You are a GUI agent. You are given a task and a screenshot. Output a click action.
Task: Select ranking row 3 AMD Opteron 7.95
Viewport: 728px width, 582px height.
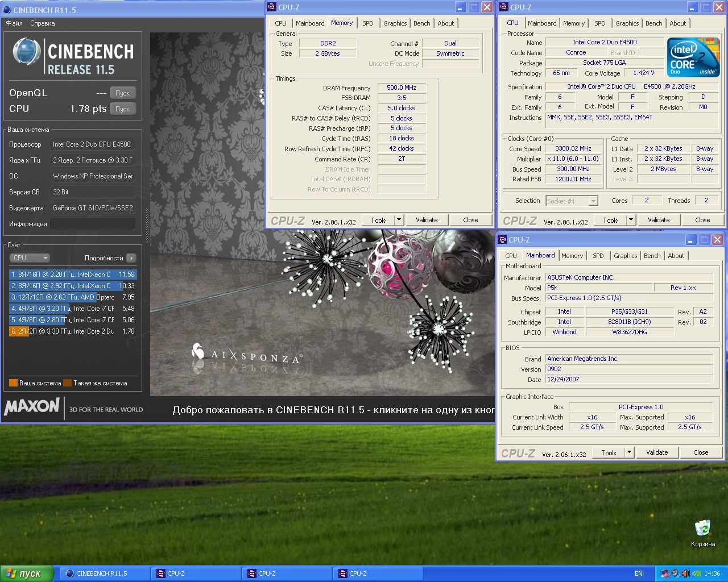(x=72, y=297)
